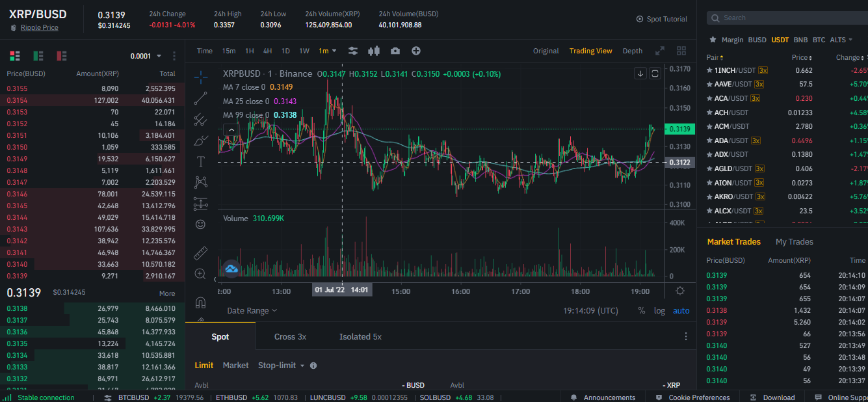This screenshot has width=868, height=402.
Task: Switch to the Isolated 5x tab
Action: coord(360,336)
